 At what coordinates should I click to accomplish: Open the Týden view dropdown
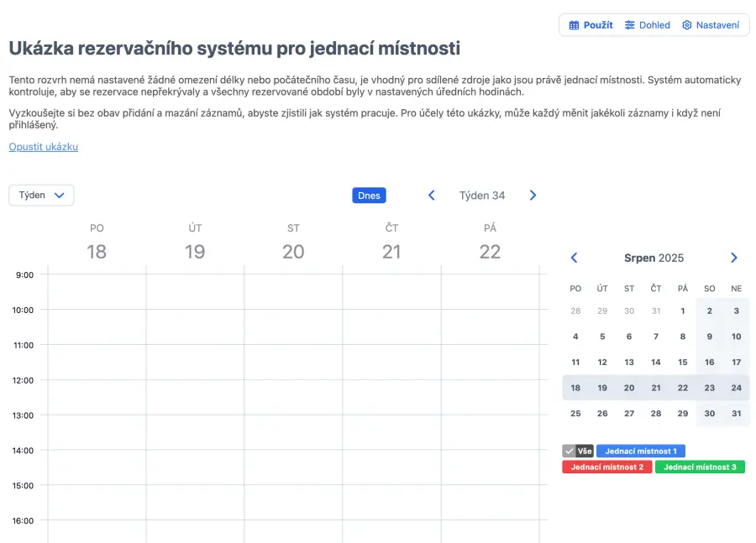[x=41, y=196]
